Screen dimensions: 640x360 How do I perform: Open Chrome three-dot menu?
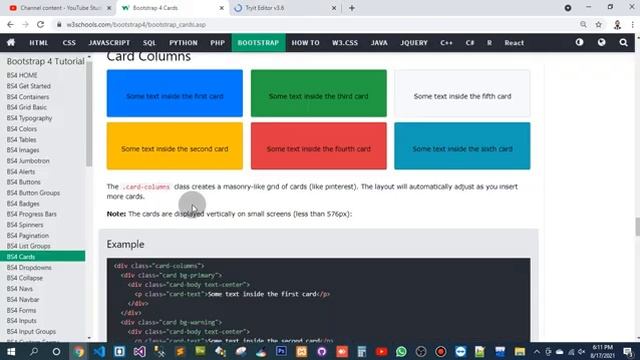(x=632, y=24)
